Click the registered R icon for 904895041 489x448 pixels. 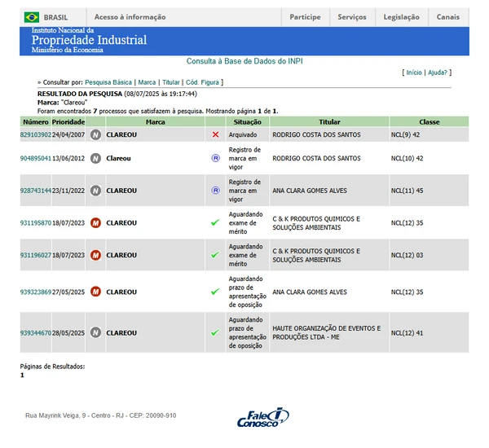tap(215, 158)
